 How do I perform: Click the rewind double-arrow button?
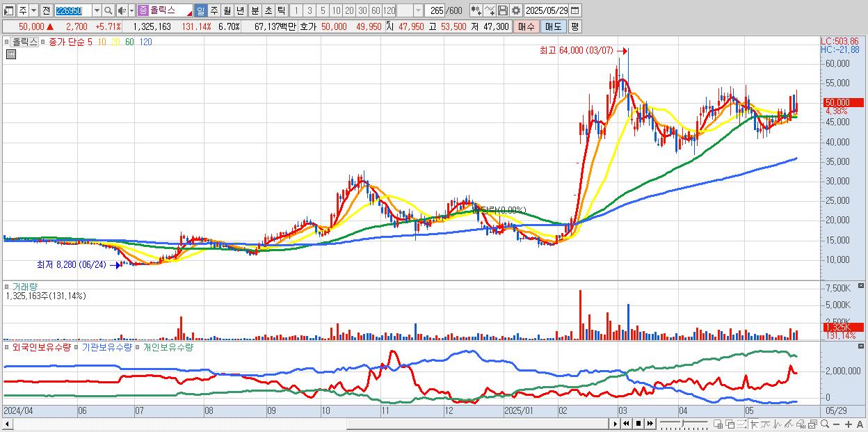click(x=627, y=424)
